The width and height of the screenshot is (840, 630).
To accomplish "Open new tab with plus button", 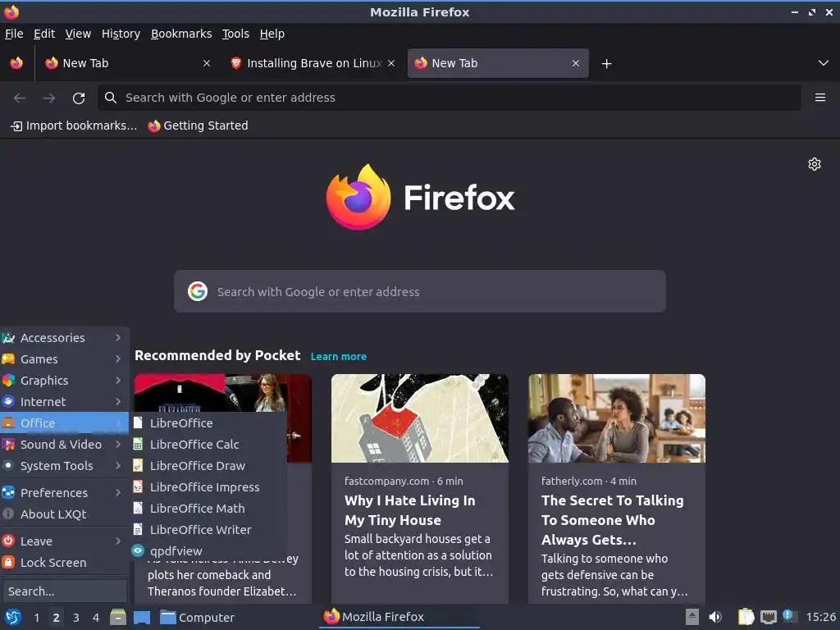I will click(606, 64).
